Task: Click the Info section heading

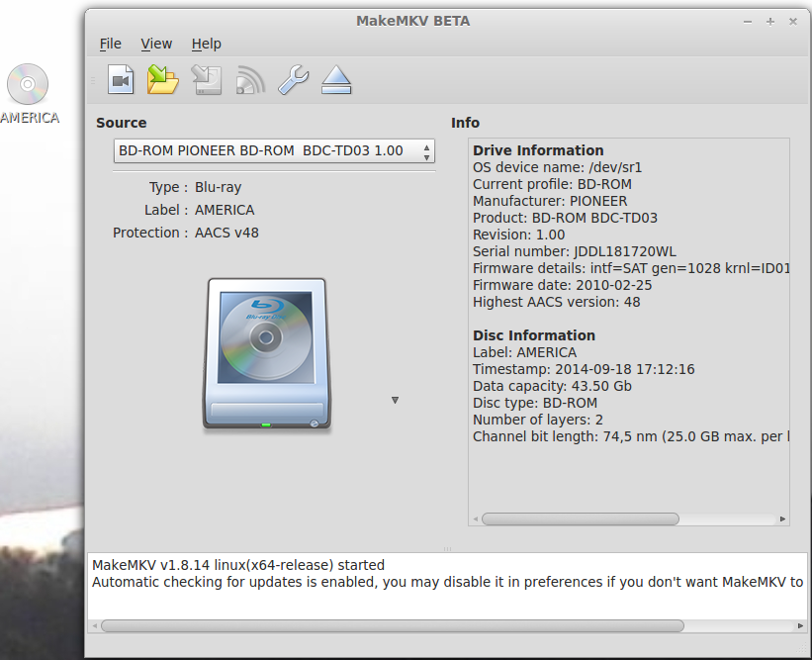Action: point(465,123)
